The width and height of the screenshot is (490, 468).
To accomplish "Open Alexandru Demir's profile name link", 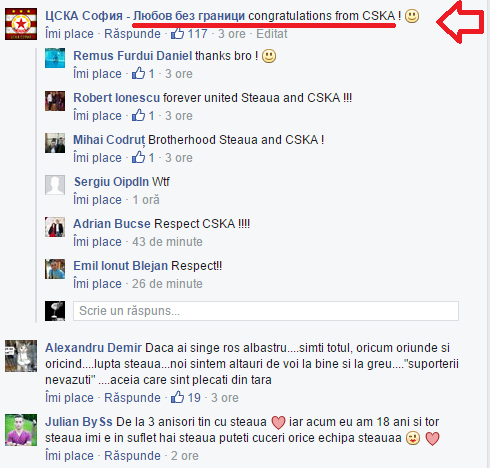I will point(93,348).
